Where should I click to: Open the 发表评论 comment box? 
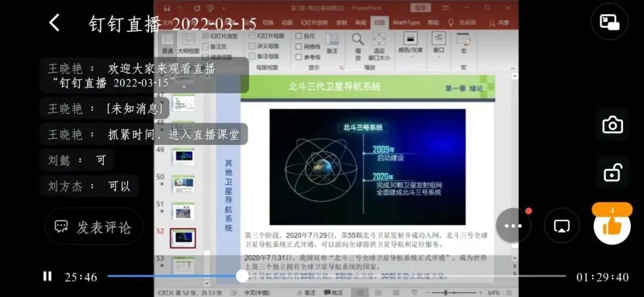point(94,227)
